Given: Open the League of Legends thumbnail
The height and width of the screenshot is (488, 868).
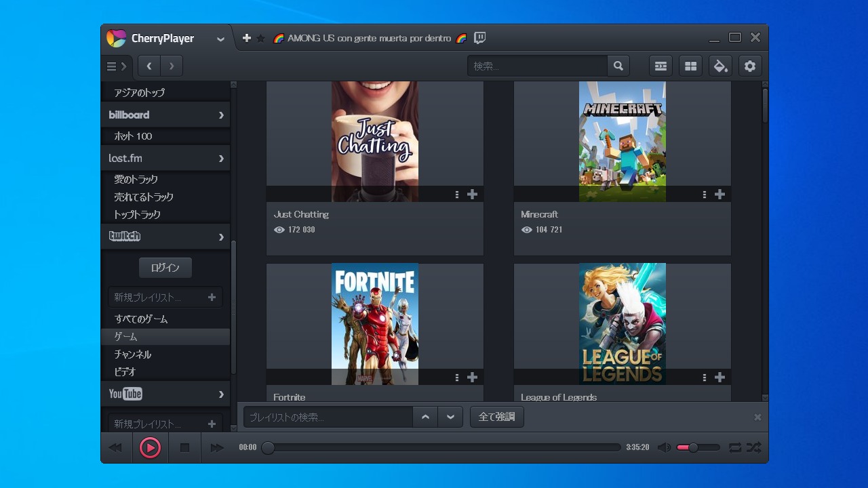Looking at the screenshot, I should click(623, 324).
